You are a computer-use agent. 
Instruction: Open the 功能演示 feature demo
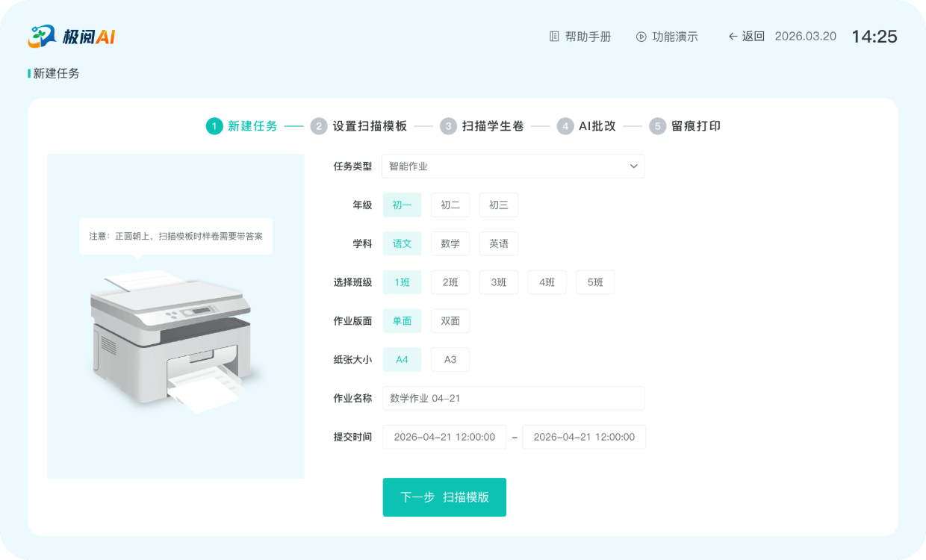(x=667, y=37)
